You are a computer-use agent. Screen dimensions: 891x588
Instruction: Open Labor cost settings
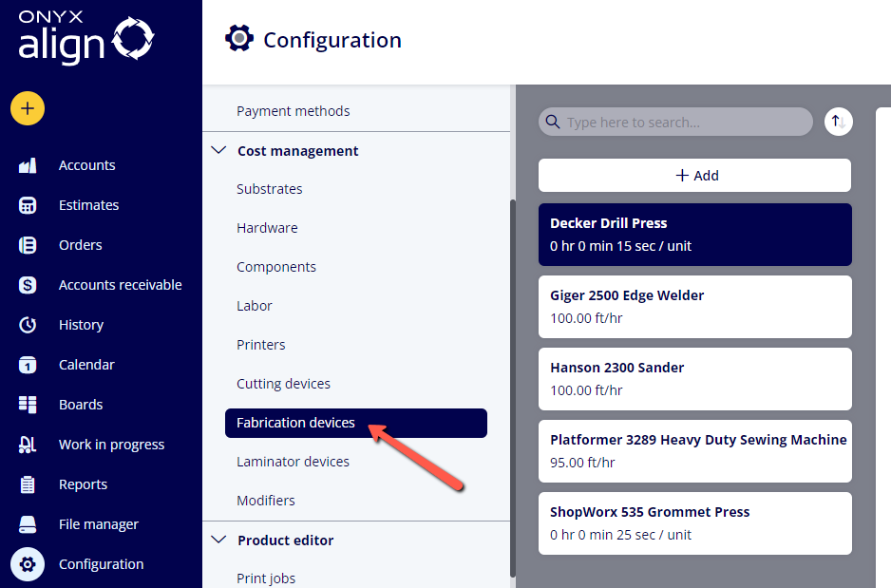pyautogui.click(x=254, y=306)
